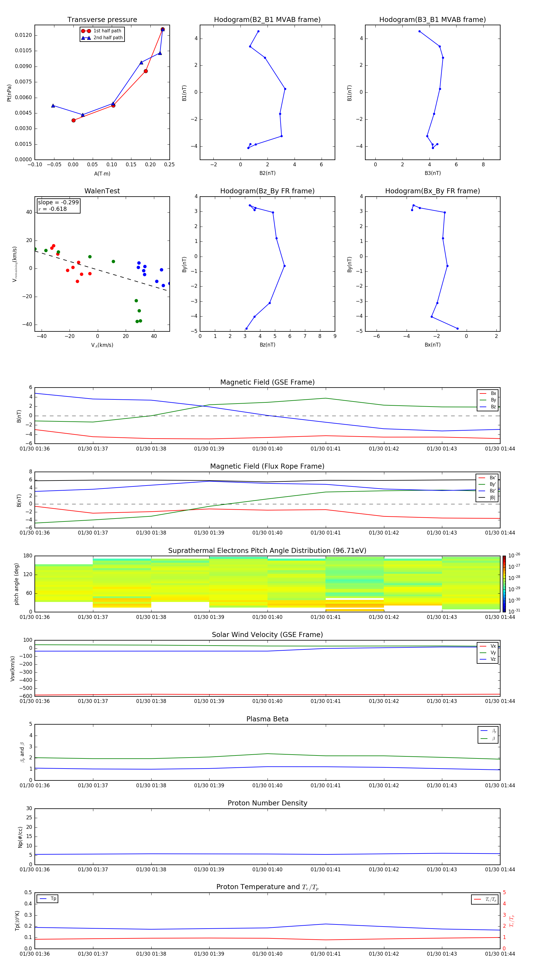Click the 'Hodogram(Bz_By FR frame)' title
535x980 pixels.
tap(267, 191)
